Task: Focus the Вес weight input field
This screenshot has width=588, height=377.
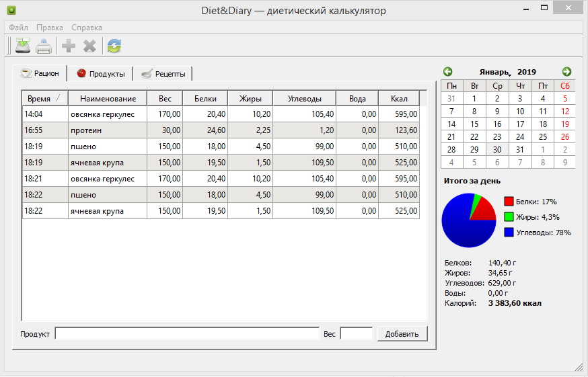Action: click(356, 333)
